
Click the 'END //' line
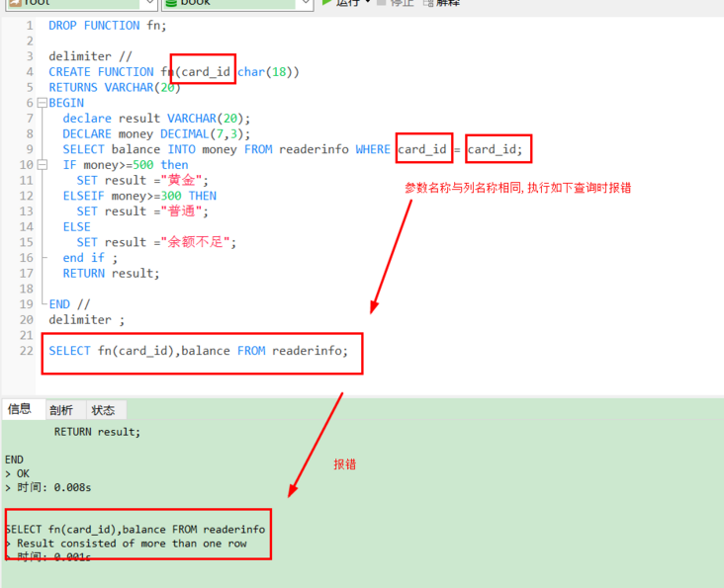(69, 304)
